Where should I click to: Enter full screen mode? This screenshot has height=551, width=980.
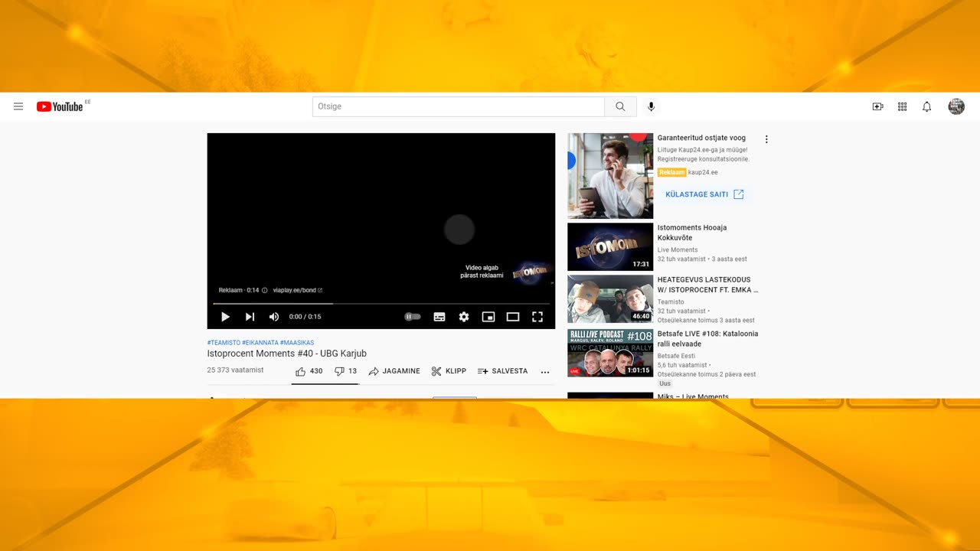click(x=537, y=317)
